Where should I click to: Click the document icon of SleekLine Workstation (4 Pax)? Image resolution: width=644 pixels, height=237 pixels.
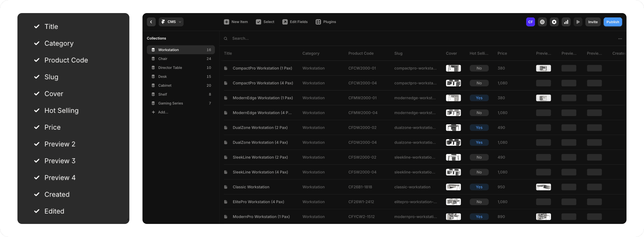point(226,172)
